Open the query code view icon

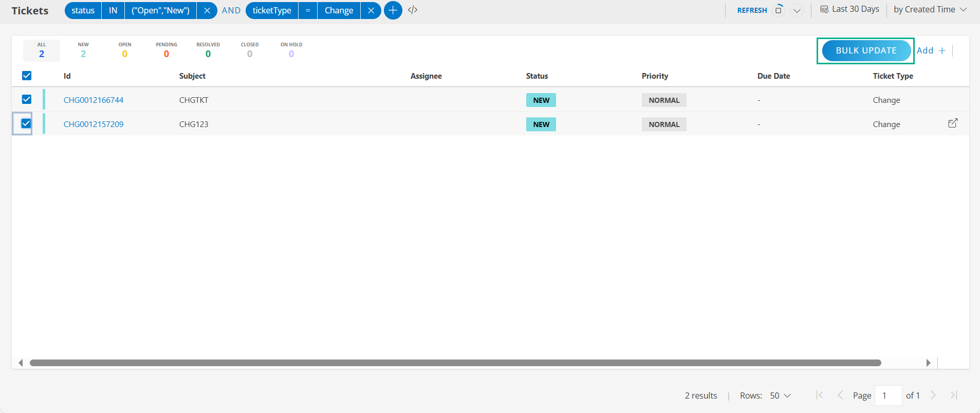(413, 10)
